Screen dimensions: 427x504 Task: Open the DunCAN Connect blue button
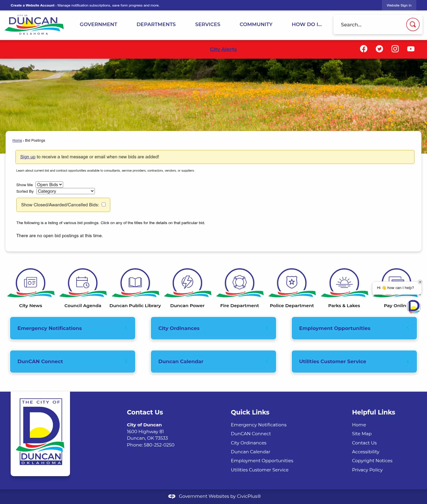tap(73, 361)
